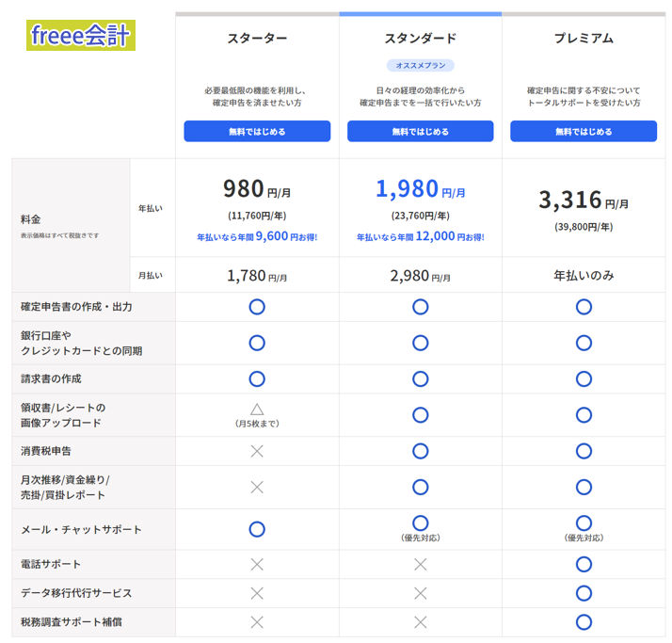This screenshot has width=672, height=643.
Task: Click the (23,760円/年) text
Action: [x=421, y=216]
